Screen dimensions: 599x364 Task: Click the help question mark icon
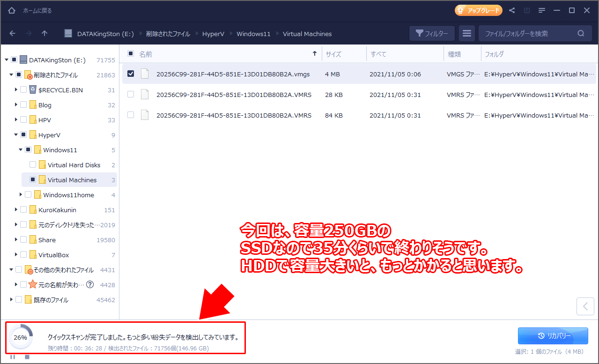pos(90,284)
